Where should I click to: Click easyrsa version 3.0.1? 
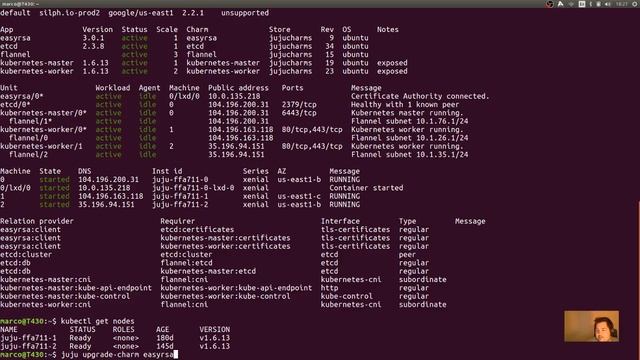coord(93,38)
